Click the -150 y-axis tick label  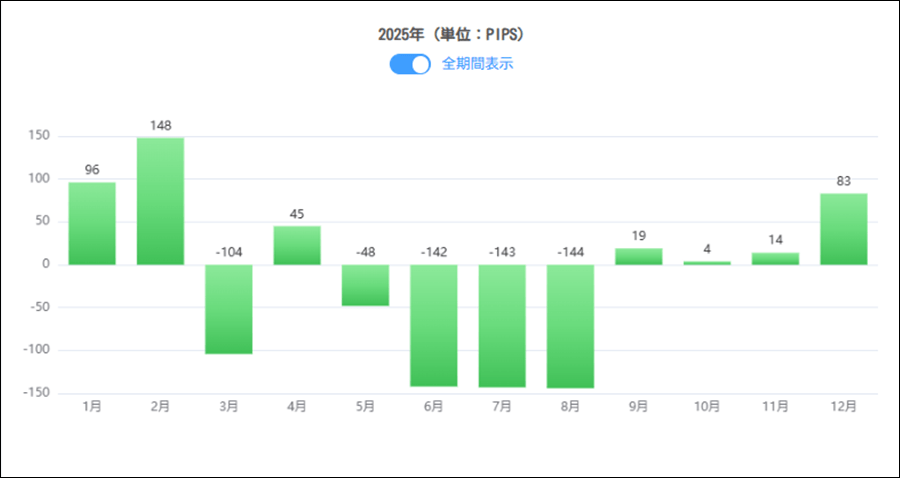[x=37, y=393]
